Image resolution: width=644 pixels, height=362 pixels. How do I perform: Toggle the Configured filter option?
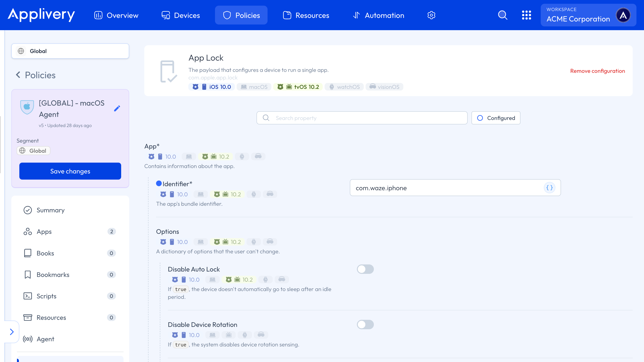(496, 118)
